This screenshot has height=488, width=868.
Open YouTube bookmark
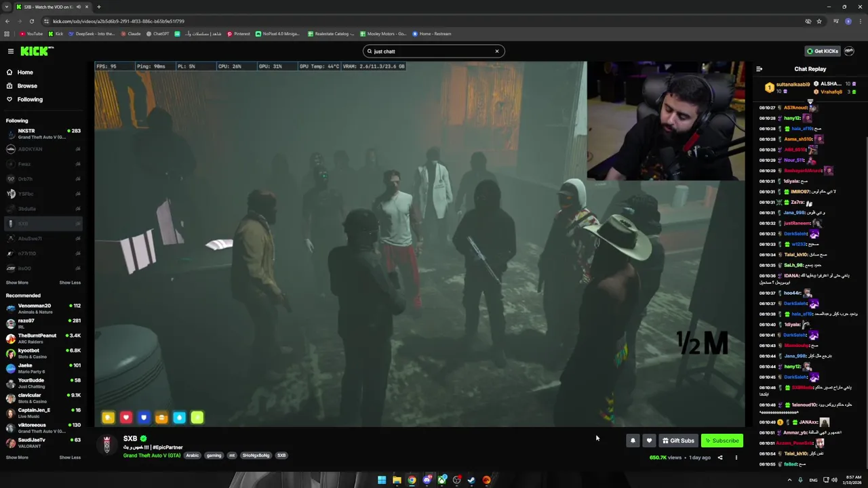click(x=31, y=34)
